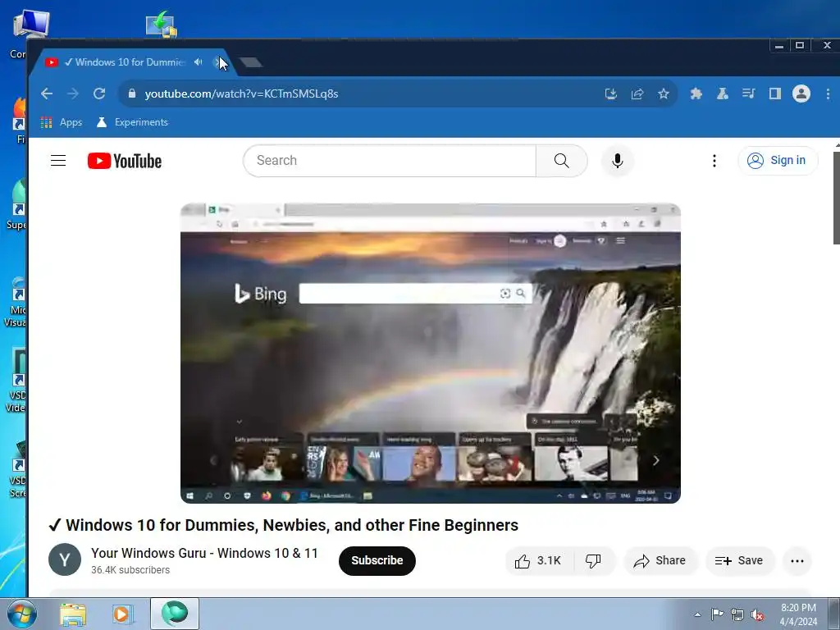Click the YouTube logo
Viewport: 840px width, 630px height.
(125, 161)
